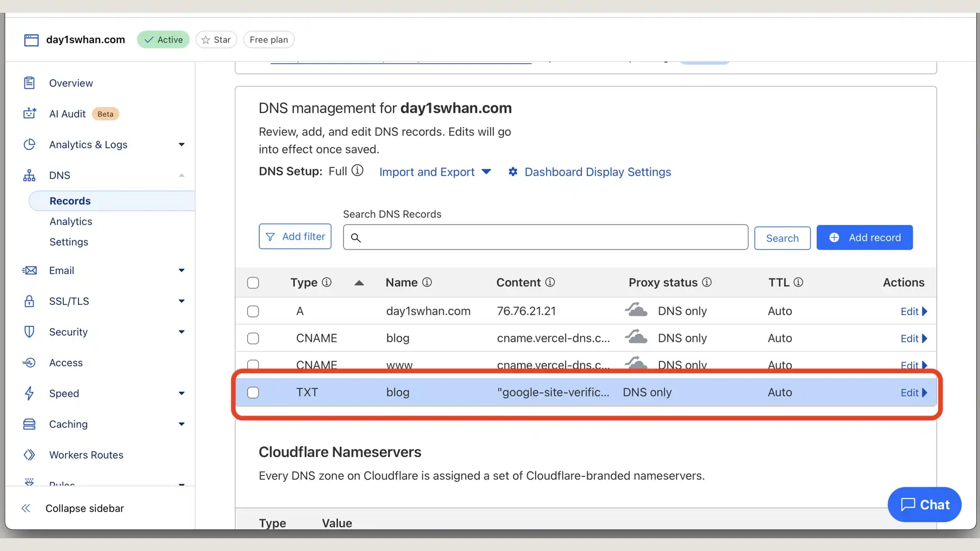Click Collapse sidebar label

pos(85,508)
